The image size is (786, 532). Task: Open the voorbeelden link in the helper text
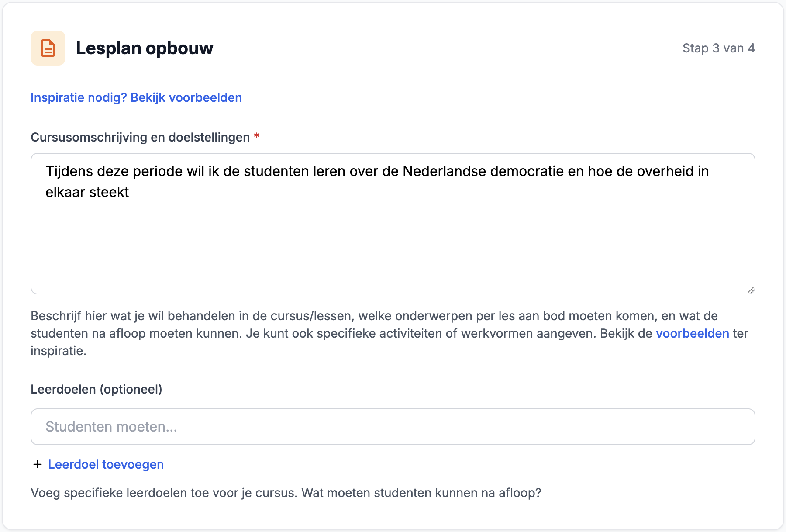point(692,333)
